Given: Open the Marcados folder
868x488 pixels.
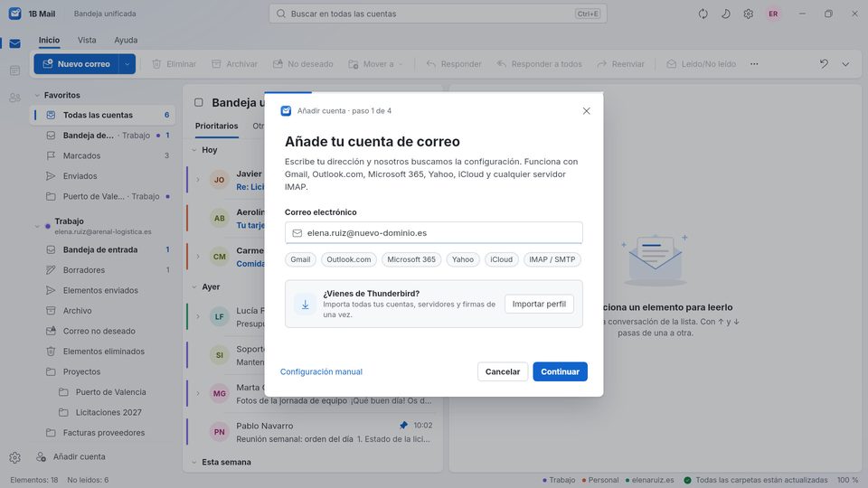Looking at the screenshot, I should coord(103,156).
